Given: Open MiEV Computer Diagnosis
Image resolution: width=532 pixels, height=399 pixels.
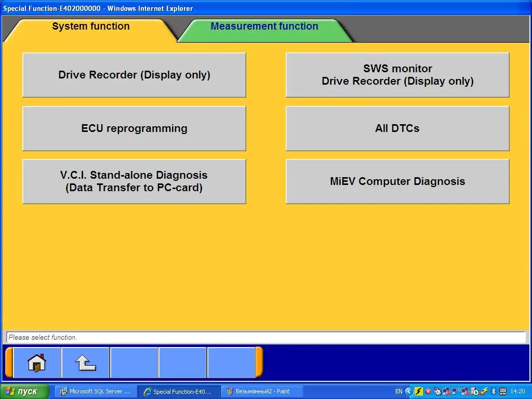Looking at the screenshot, I should (x=397, y=181).
